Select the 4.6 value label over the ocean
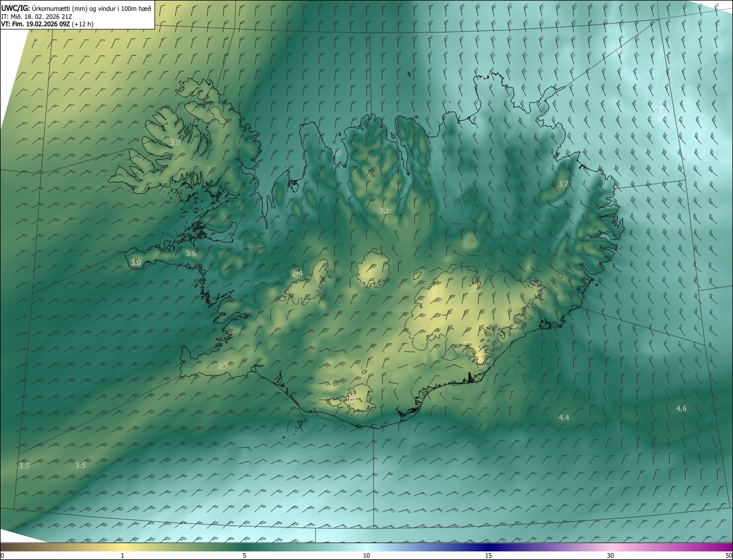Screen dimensions: 733x560 click(x=681, y=408)
